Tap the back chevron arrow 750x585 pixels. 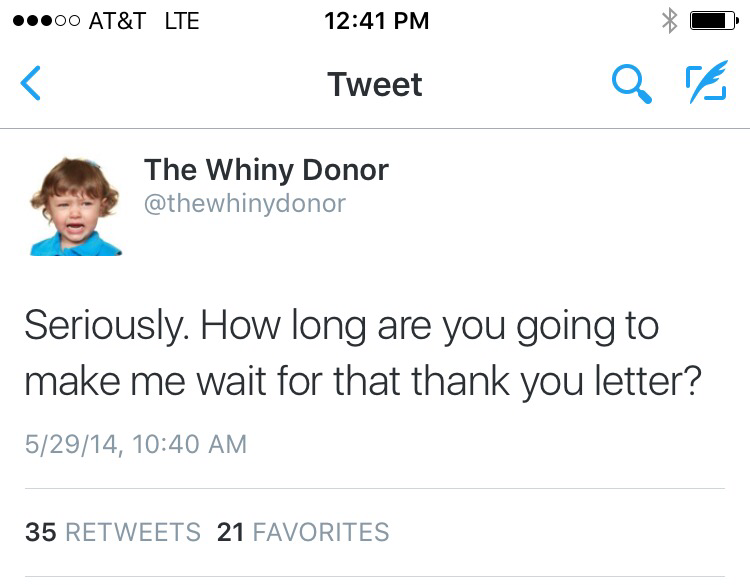coord(31,85)
